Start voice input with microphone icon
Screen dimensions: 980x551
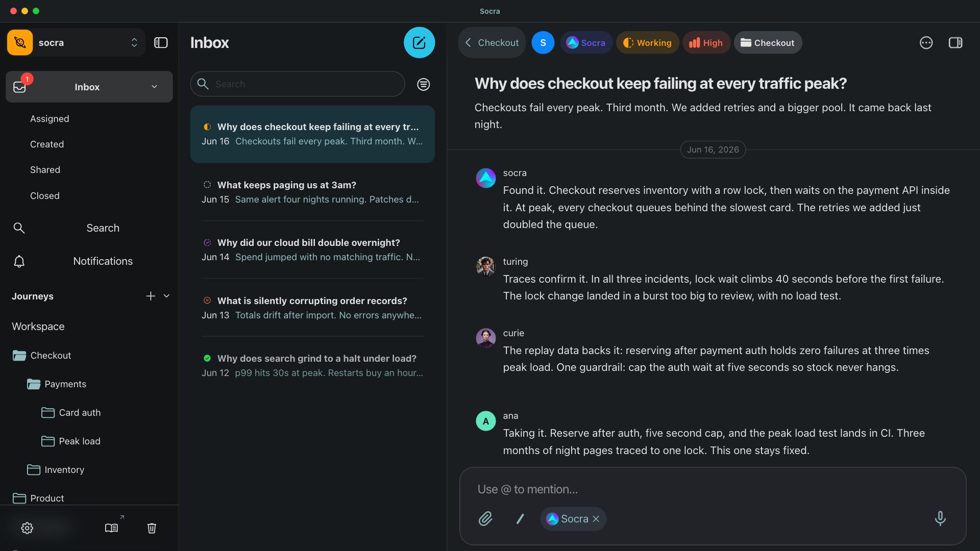click(940, 519)
